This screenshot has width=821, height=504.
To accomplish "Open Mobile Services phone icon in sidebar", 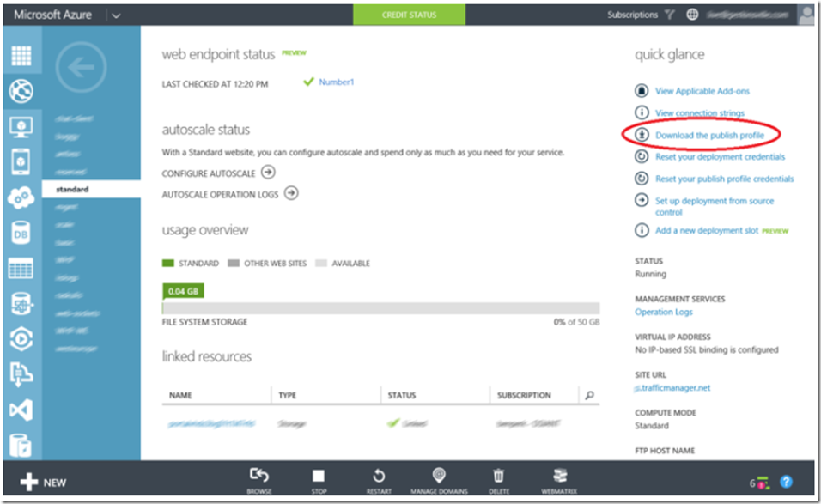I will [21, 161].
